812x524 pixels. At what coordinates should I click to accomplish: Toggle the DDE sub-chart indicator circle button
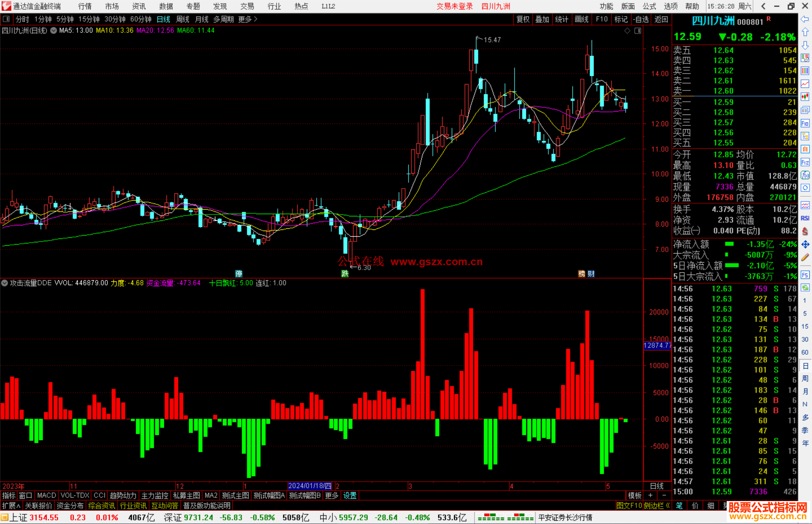(5, 283)
